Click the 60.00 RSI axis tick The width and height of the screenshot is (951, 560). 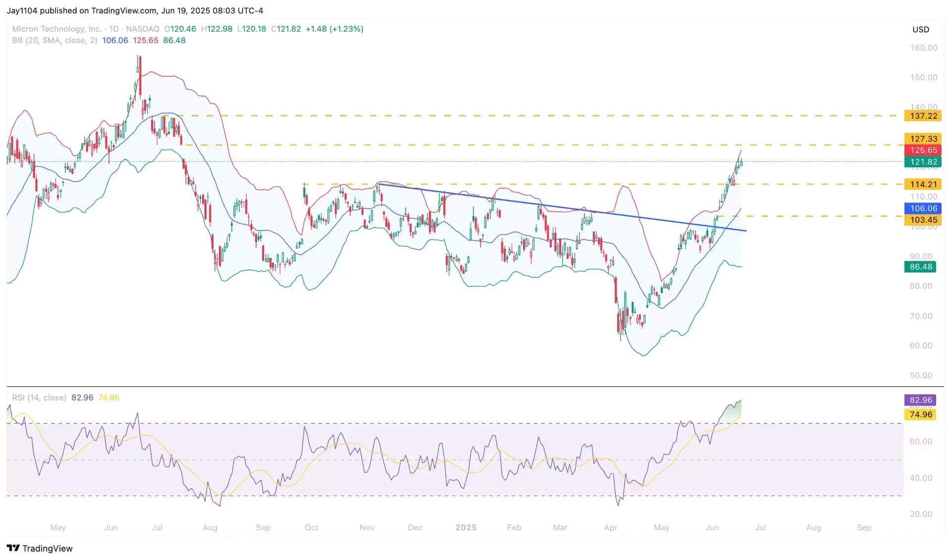[921, 442]
